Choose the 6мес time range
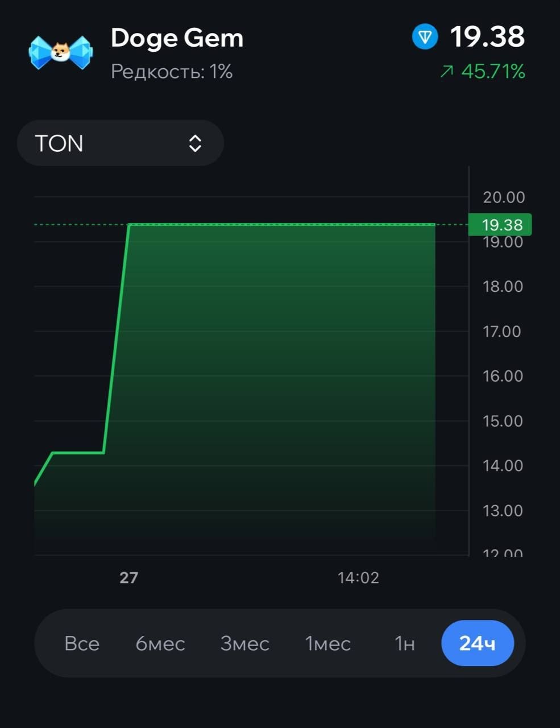 [x=160, y=643]
